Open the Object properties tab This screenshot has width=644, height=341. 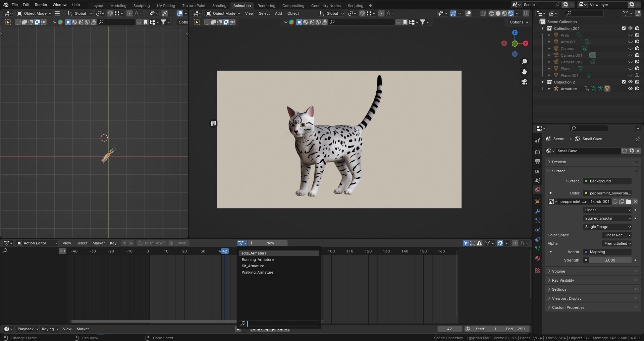click(x=538, y=202)
